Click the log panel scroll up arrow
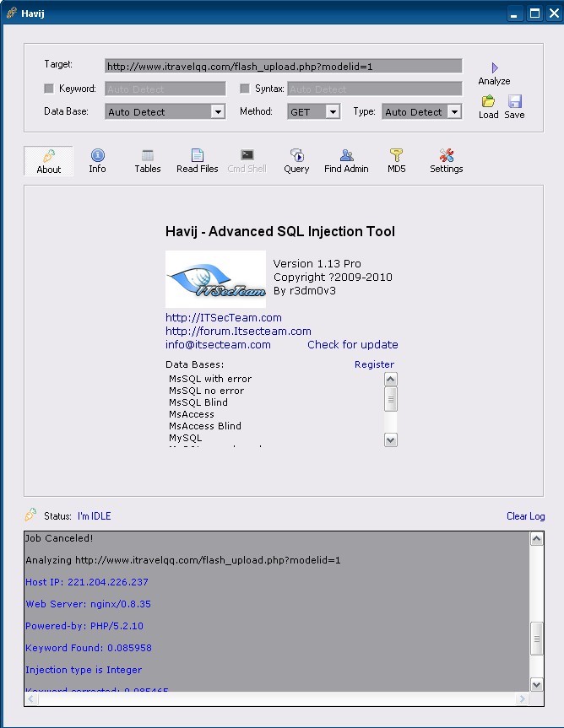Screen dimensions: 564x728 pos(537,539)
